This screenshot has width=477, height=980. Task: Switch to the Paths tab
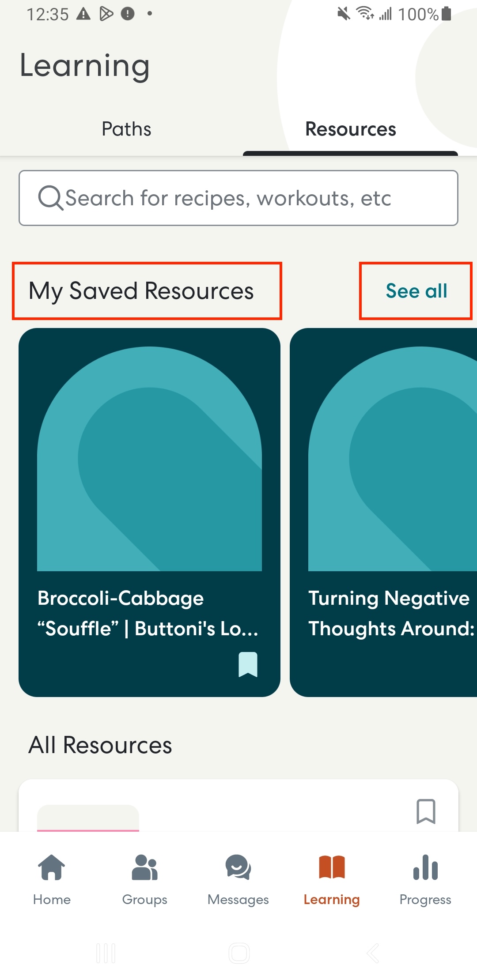pos(126,129)
